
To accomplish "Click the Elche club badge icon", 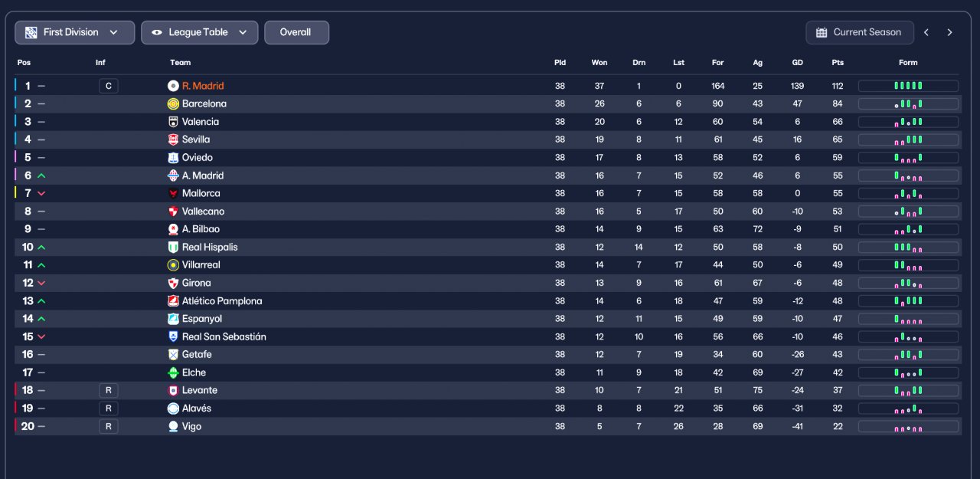I will click(x=173, y=372).
